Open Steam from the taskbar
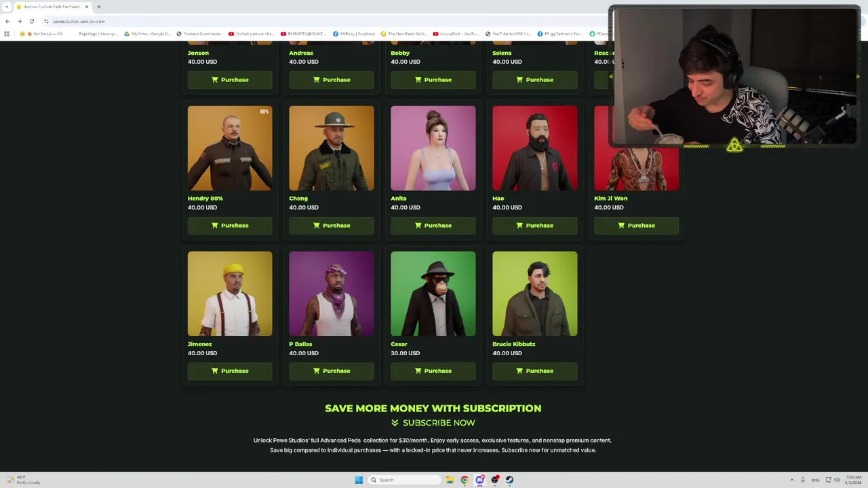The height and width of the screenshot is (488, 868). [509, 480]
